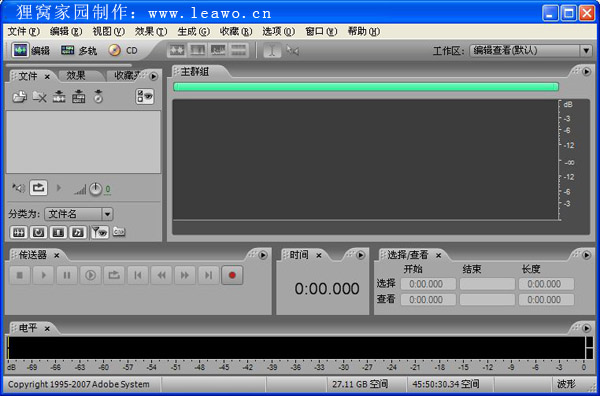Viewport: 600px width, 396px height.
Task: Select the fourth display mode icon in toolbar
Action: (239, 50)
